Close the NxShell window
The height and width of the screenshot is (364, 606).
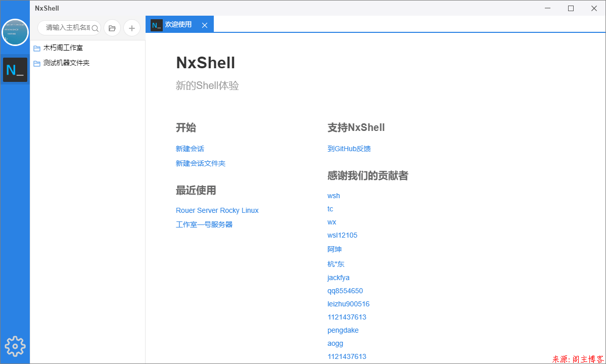point(594,8)
